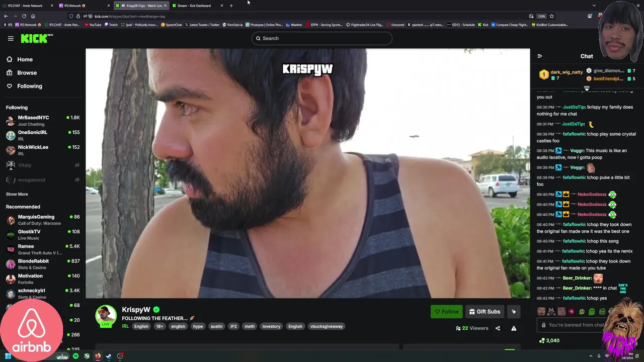Click the vbucksgiveaway stream tag
The image size is (644, 362).
click(327, 326)
